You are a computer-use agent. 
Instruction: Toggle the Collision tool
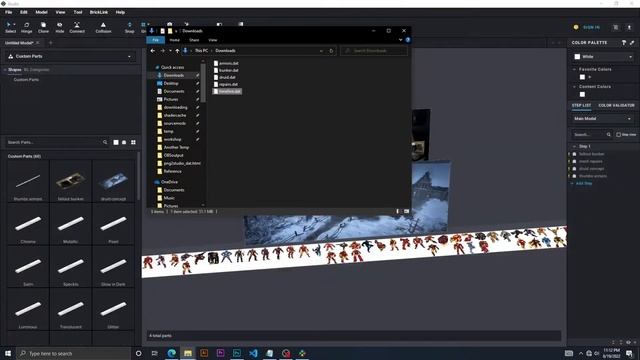click(103, 27)
